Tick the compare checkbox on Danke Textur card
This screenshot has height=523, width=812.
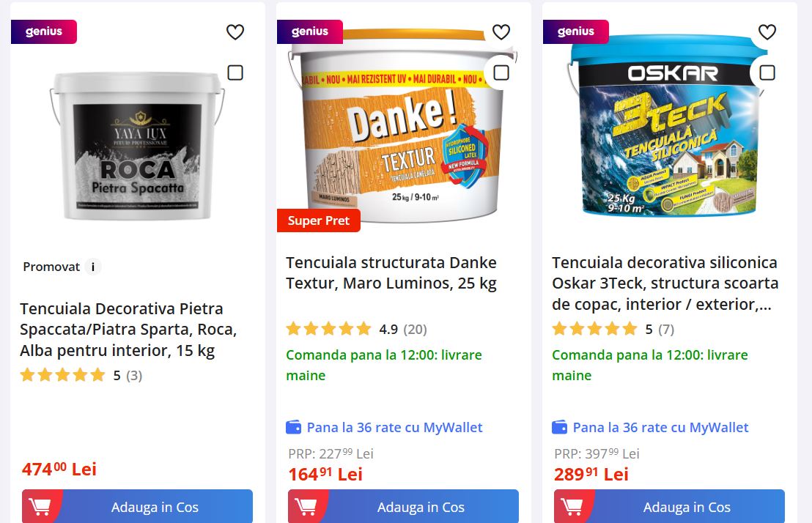point(501,73)
